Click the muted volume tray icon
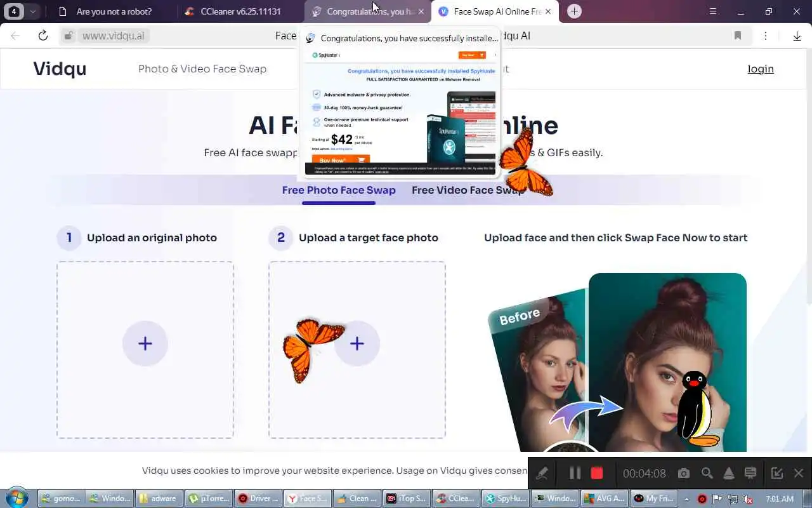Image resolution: width=812 pixels, height=508 pixels. point(747,499)
